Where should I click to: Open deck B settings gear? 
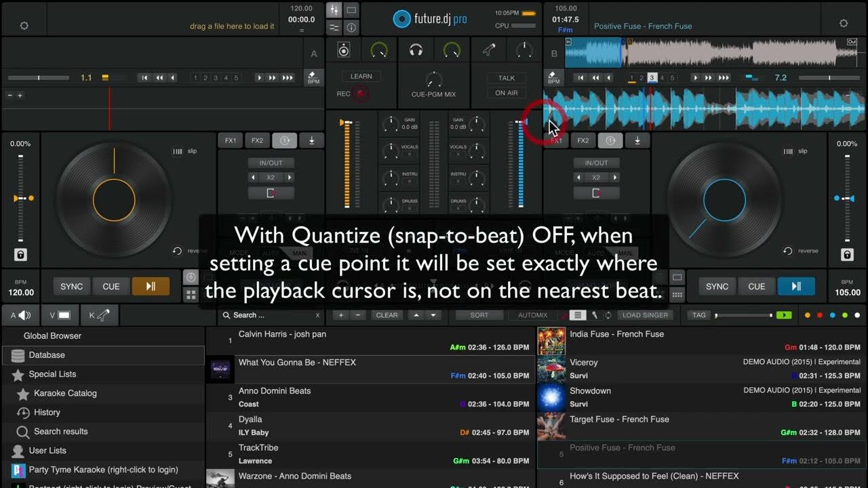(844, 23)
